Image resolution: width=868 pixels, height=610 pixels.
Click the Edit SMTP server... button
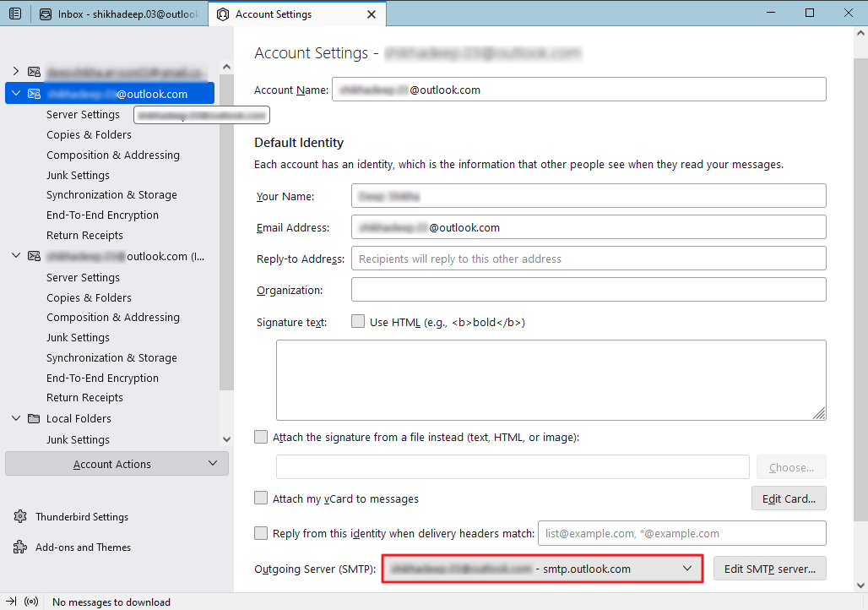[x=769, y=569]
